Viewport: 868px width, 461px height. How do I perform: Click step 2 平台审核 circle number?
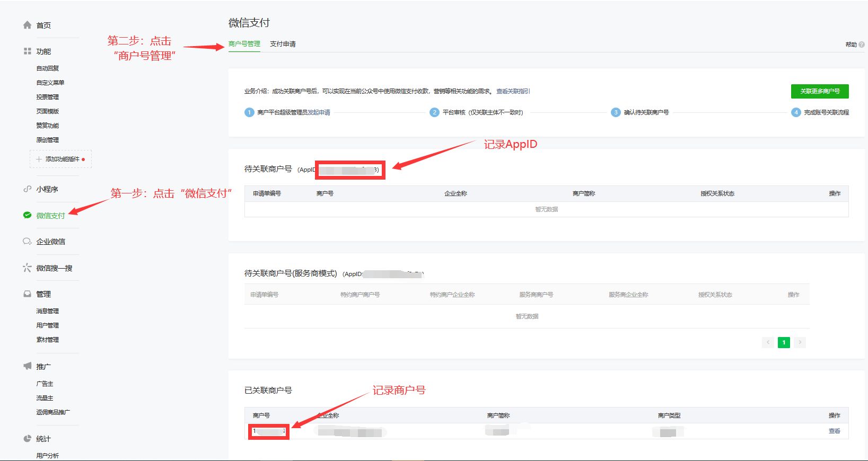coord(434,112)
